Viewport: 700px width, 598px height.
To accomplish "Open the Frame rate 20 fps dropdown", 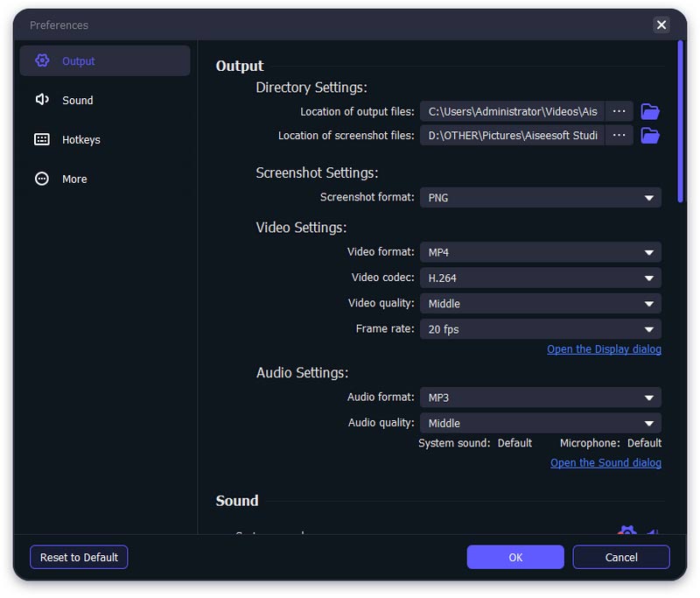I will click(x=540, y=329).
